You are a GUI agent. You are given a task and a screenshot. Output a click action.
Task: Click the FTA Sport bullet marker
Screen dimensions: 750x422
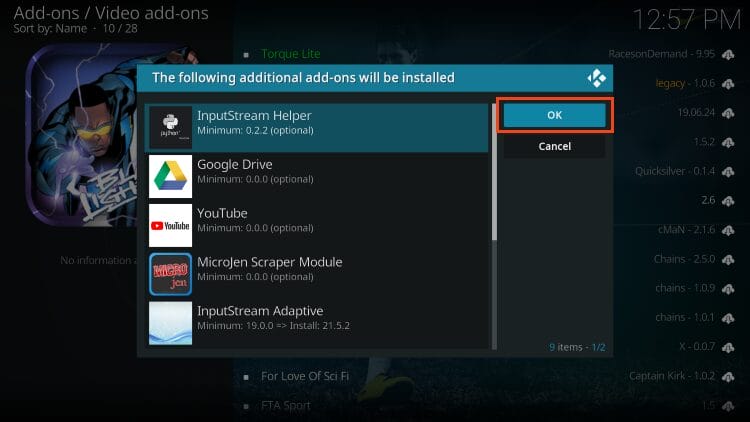point(246,407)
